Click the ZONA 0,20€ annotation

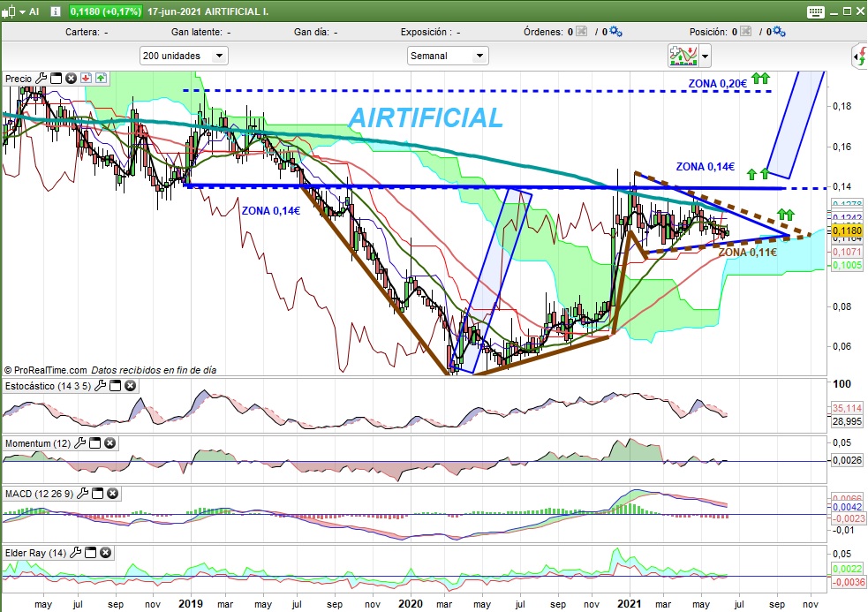pos(717,84)
